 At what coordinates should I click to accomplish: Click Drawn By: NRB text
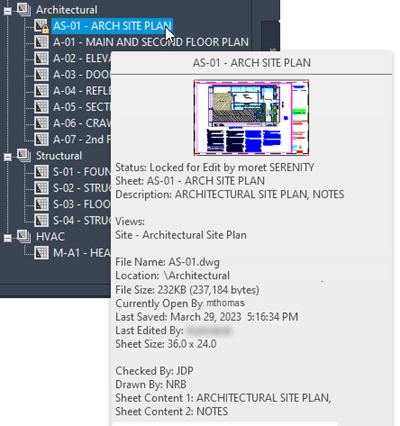[151, 384]
